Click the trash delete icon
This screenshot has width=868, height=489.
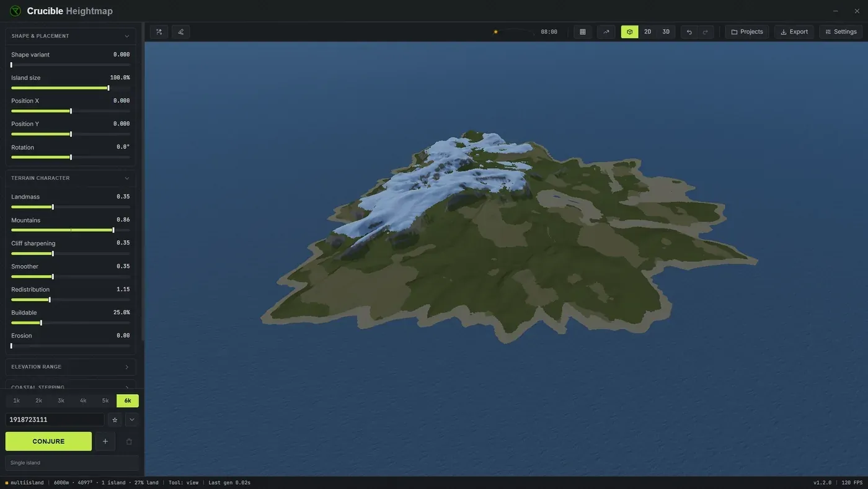coord(129,441)
